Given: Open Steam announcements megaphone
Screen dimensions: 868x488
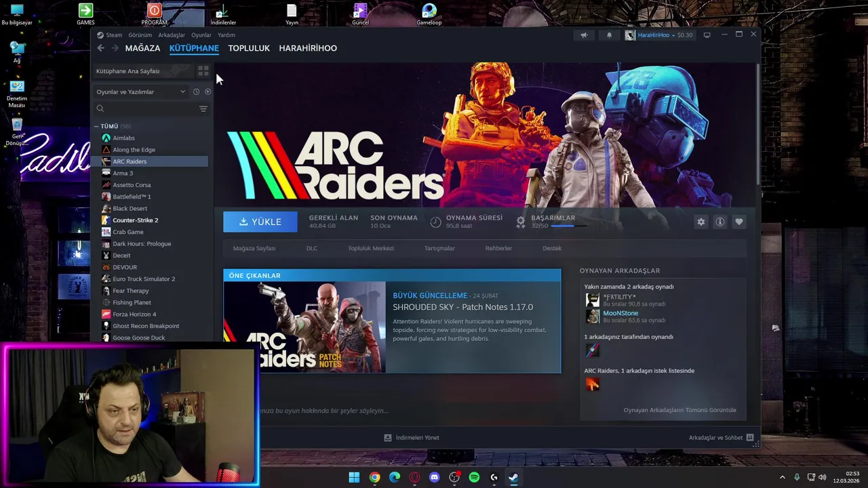Looking at the screenshot, I should coord(584,35).
